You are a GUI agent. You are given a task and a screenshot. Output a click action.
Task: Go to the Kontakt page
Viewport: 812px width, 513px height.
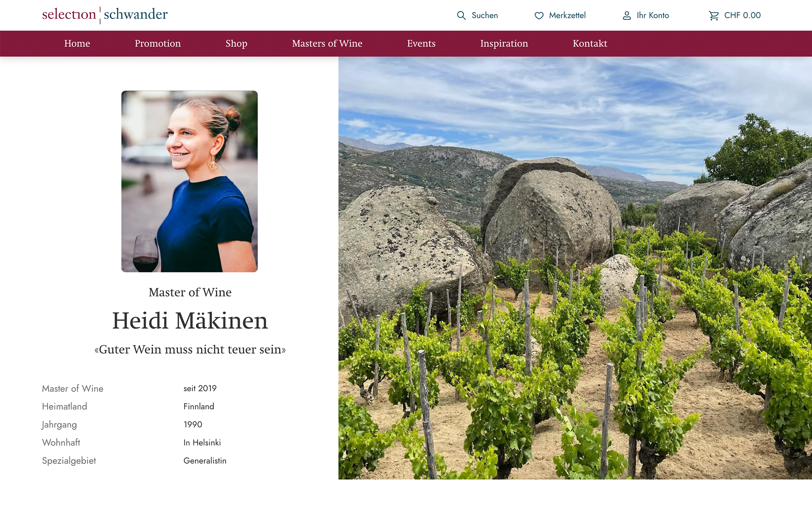[x=590, y=43]
